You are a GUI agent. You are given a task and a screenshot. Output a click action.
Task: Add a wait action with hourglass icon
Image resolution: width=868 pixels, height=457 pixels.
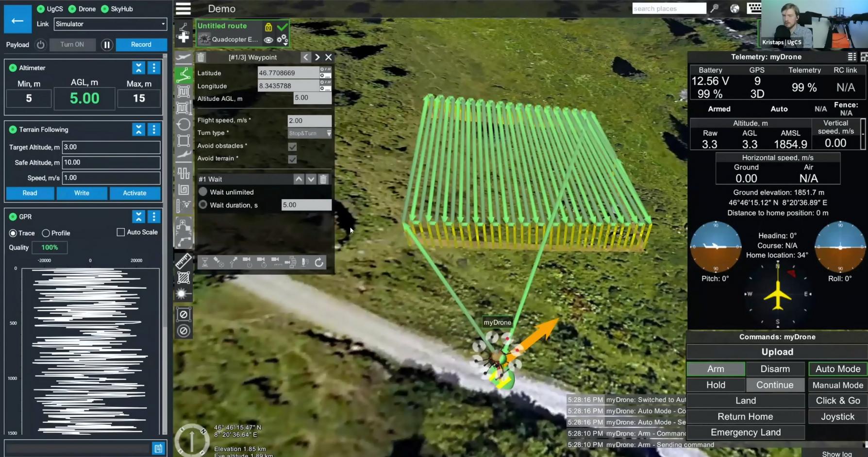205,262
